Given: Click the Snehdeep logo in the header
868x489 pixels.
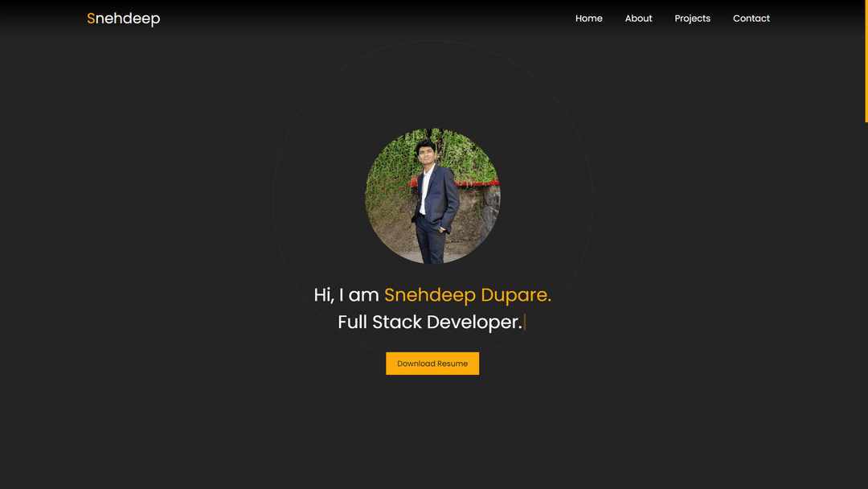Looking at the screenshot, I should click(x=124, y=18).
